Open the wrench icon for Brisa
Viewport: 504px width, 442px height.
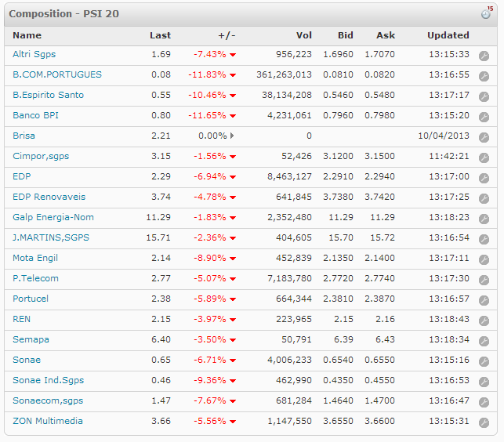pos(484,138)
